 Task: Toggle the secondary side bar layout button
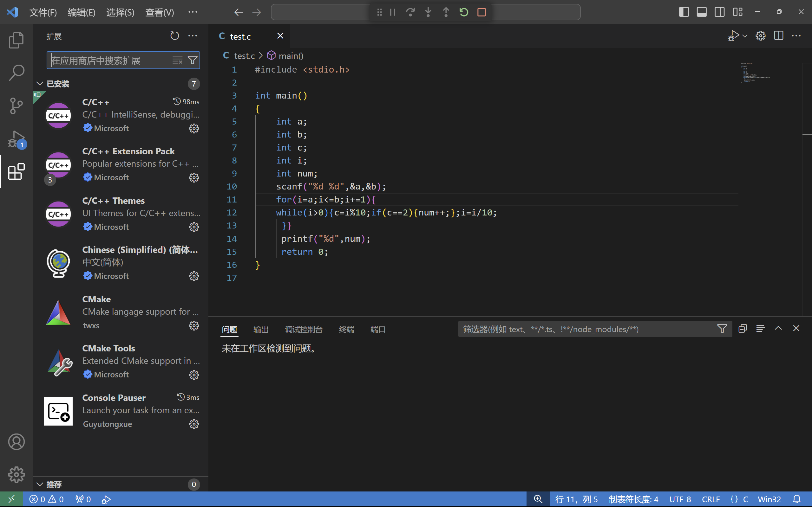(x=719, y=12)
